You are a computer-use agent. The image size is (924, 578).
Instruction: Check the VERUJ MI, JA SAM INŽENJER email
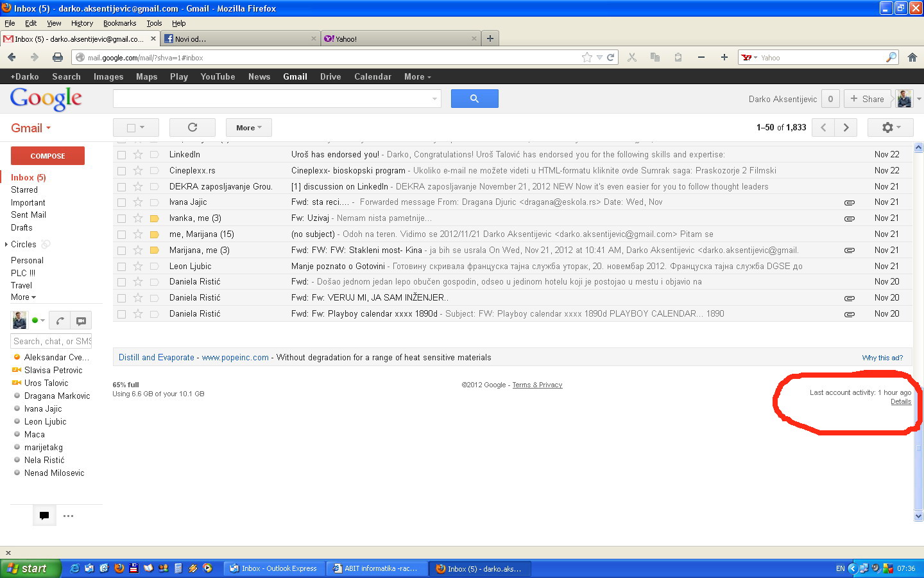point(121,298)
